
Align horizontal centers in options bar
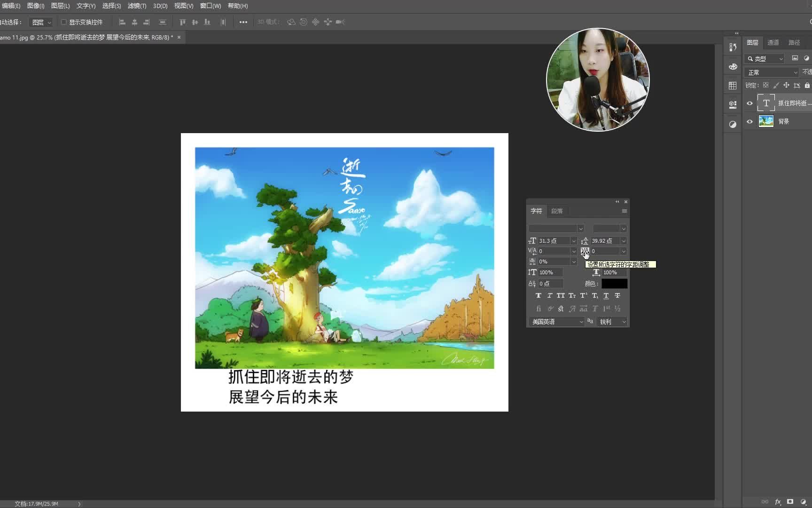tap(134, 22)
